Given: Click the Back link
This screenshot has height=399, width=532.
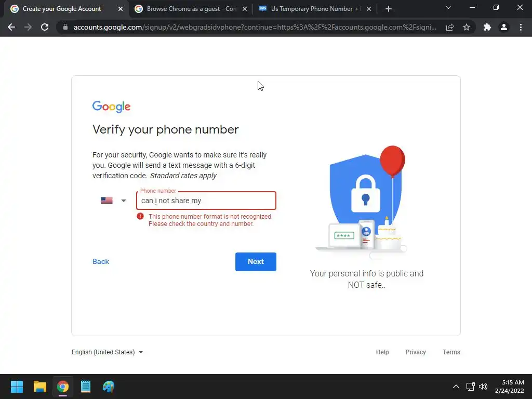Looking at the screenshot, I should pos(101,262).
